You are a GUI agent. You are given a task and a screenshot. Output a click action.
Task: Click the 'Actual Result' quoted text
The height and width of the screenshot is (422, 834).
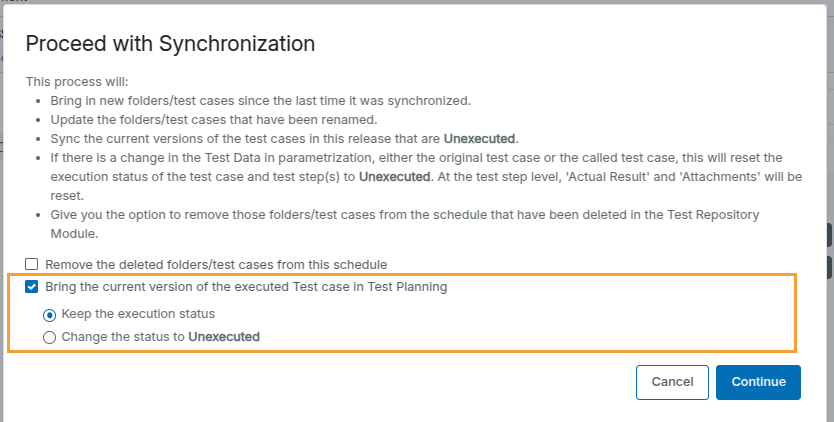[623, 177]
